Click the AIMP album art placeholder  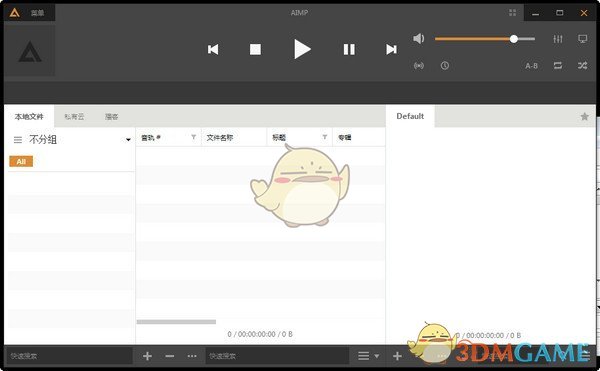[29, 51]
